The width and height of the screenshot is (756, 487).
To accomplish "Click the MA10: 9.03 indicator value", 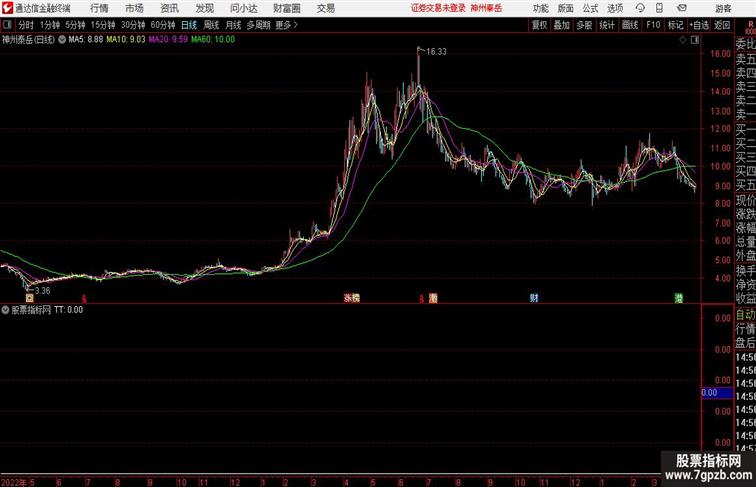I will click(x=126, y=40).
